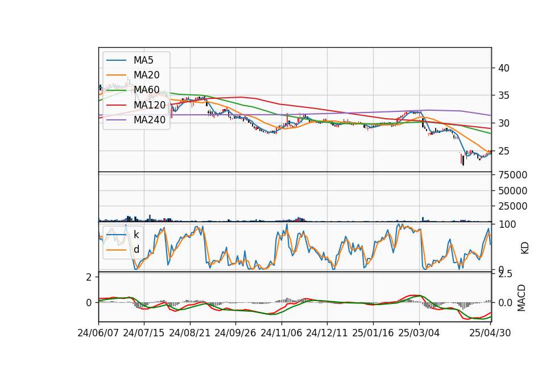Click the 24/11/06 date axis label
Image resolution: width=546 pixels, height=392 pixels.
pyautogui.click(x=281, y=333)
